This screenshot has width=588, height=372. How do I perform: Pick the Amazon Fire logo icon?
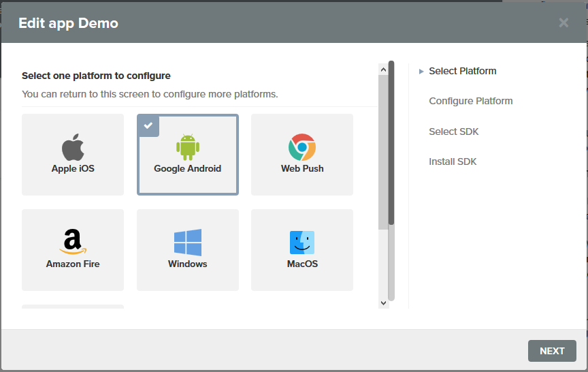pyautogui.click(x=73, y=242)
